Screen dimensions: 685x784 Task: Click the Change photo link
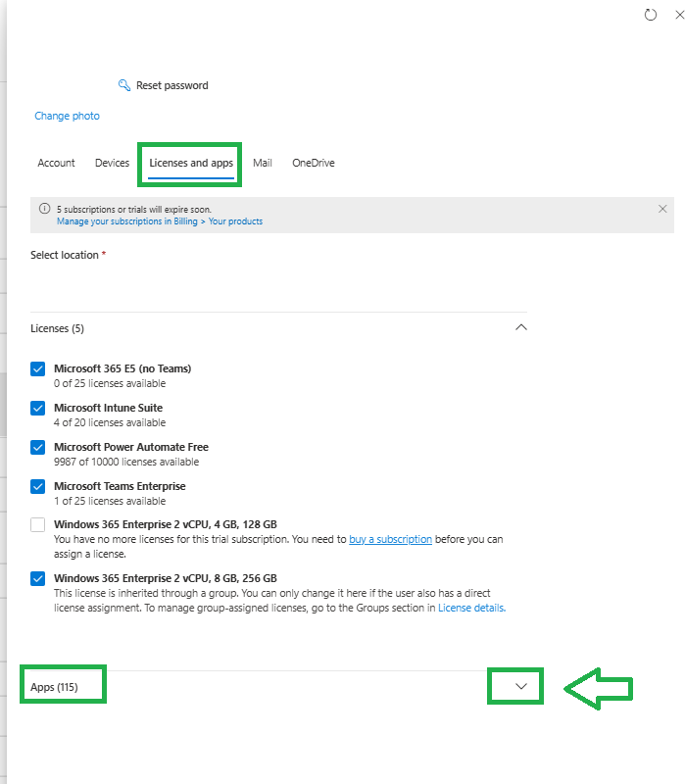click(x=67, y=116)
